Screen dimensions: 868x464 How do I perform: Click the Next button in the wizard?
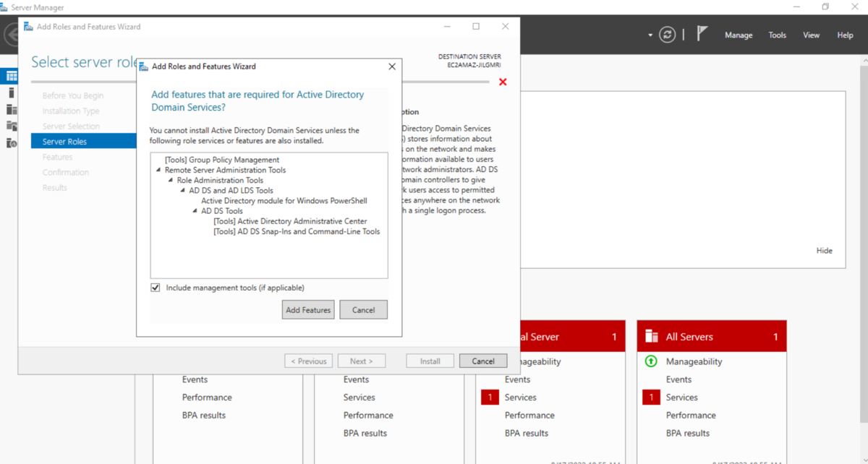point(362,360)
